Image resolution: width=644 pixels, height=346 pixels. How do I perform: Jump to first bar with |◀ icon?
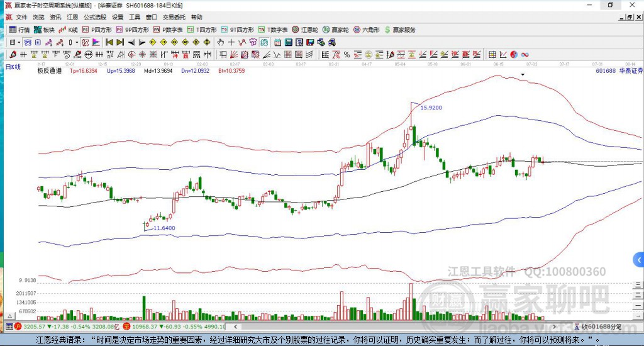(109, 42)
